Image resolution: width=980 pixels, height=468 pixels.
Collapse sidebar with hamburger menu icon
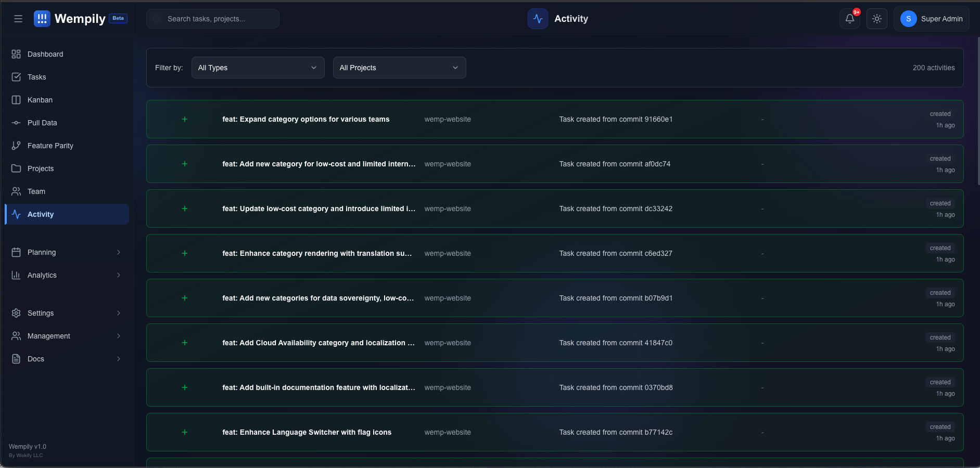[18, 19]
